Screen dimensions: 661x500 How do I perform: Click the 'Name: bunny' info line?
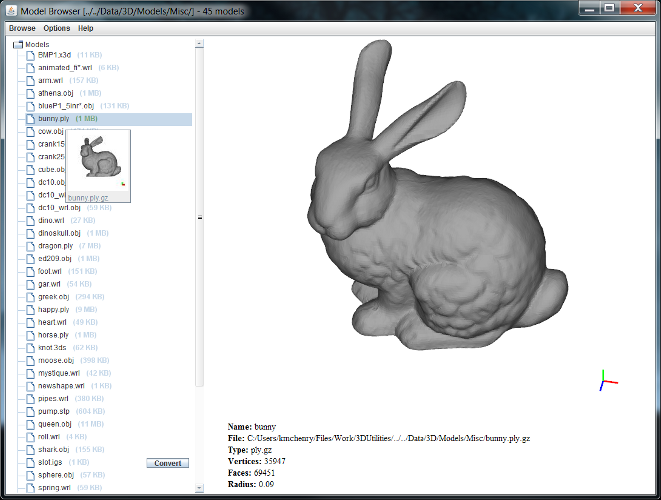coord(252,427)
